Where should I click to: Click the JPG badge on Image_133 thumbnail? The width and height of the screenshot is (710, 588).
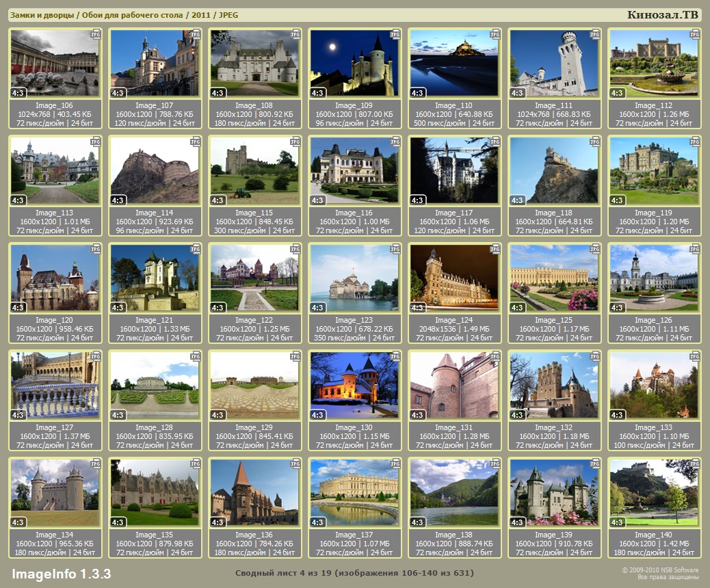click(695, 356)
